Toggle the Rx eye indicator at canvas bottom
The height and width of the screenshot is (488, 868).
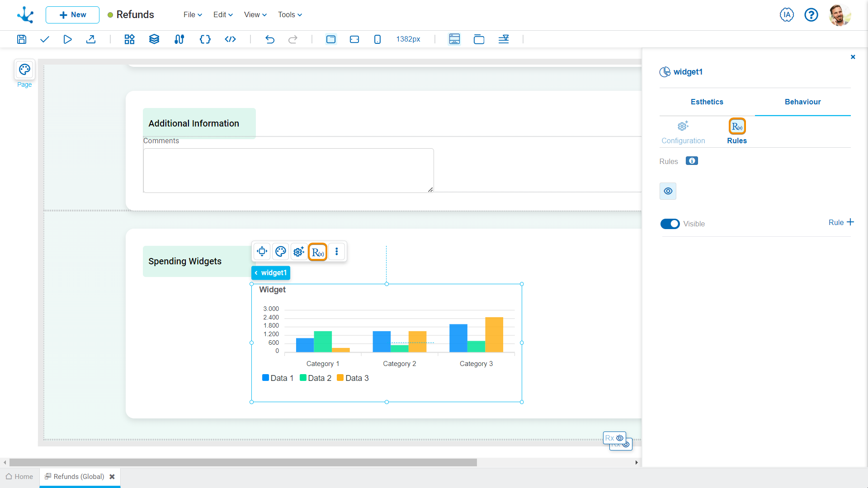pyautogui.click(x=614, y=438)
